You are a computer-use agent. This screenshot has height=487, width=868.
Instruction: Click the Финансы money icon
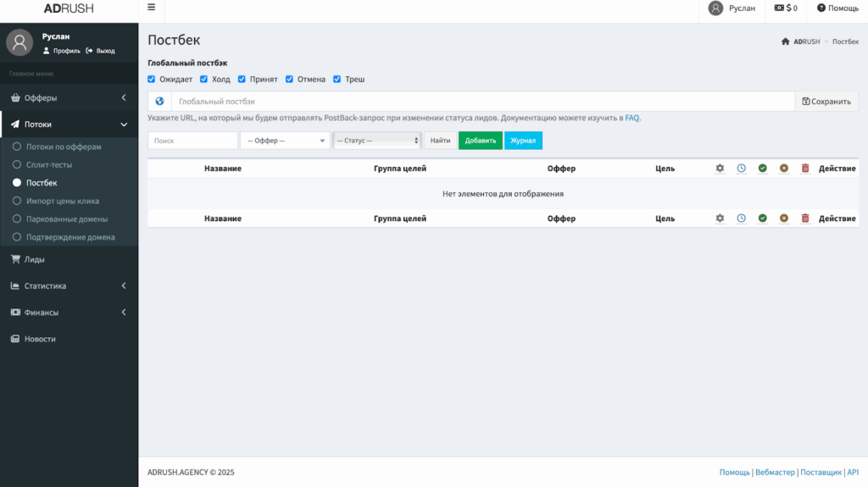pos(15,313)
